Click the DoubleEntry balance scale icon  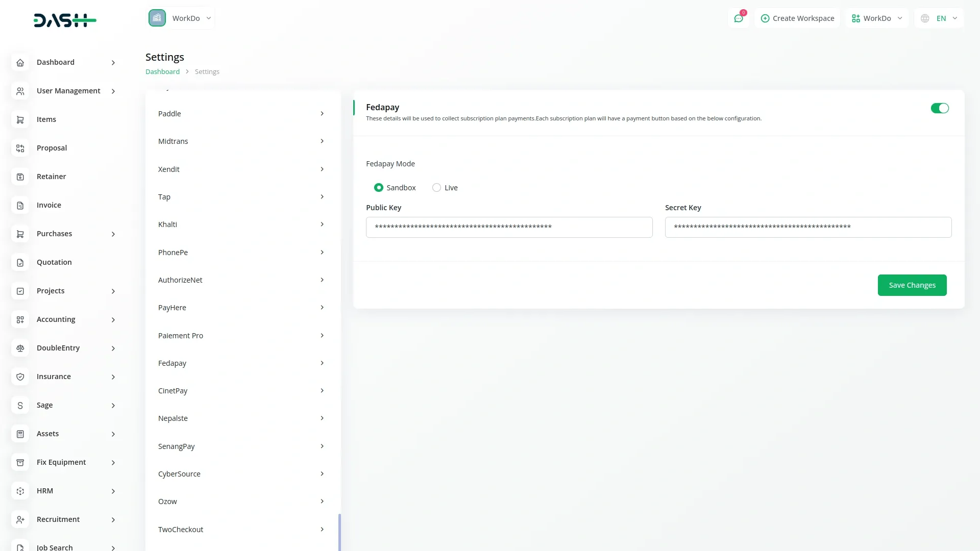click(x=20, y=348)
